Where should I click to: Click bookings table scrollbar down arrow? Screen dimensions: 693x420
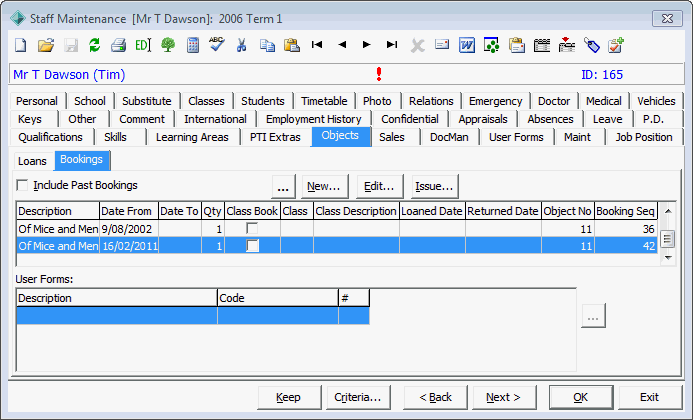point(668,257)
